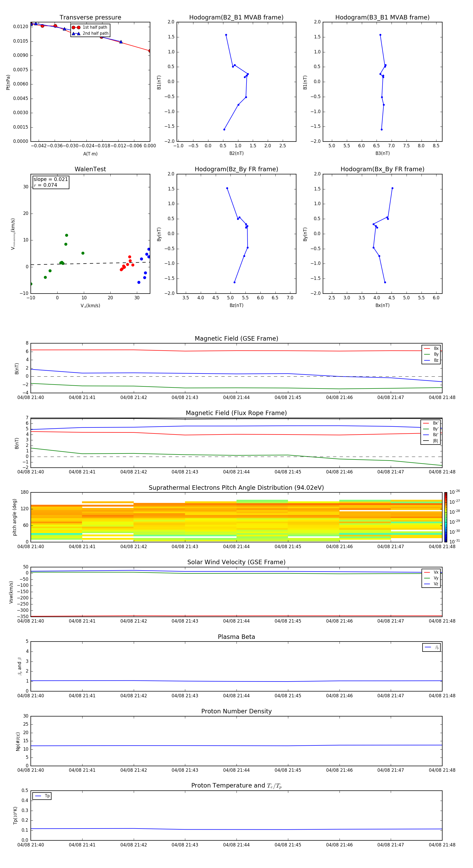
Task: Click the "V_remaining(km/s)" y-axis label
Action: pos(13,234)
